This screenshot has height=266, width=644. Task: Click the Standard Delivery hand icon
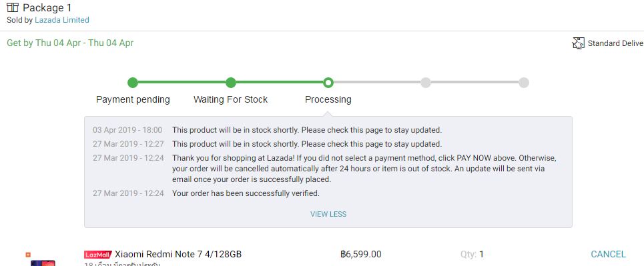[578, 43]
